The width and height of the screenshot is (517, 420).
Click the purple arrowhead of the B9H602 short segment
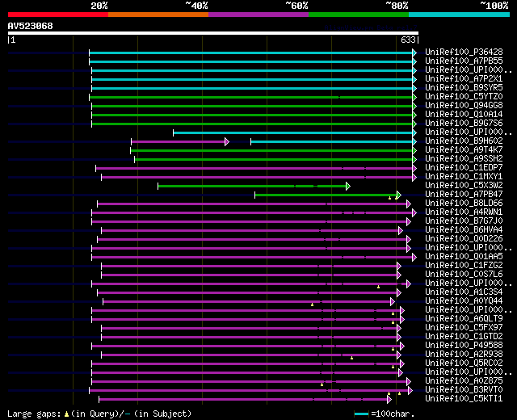pyautogui.click(x=227, y=142)
